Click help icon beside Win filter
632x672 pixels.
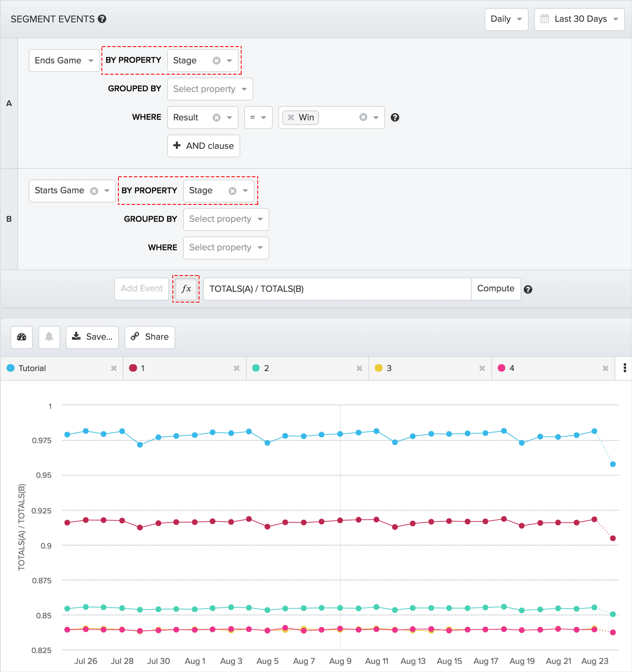(x=395, y=117)
